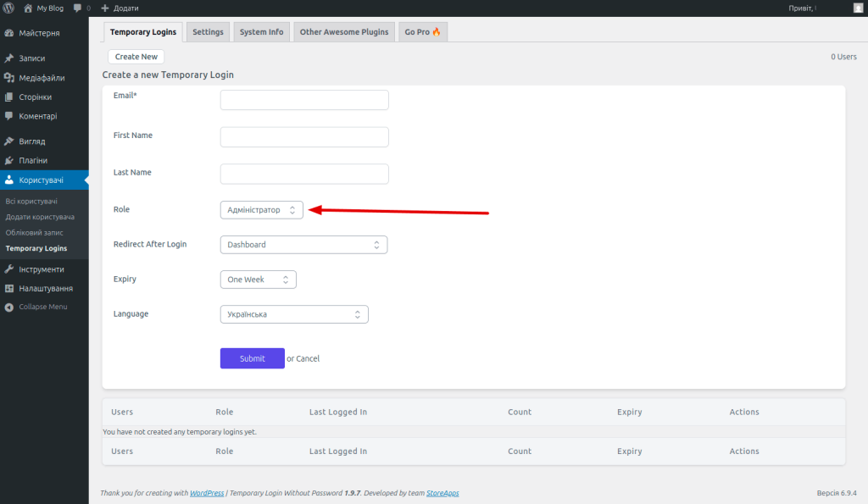Click the Create New button
The height and width of the screenshot is (504, 868).
click(136, 57)
